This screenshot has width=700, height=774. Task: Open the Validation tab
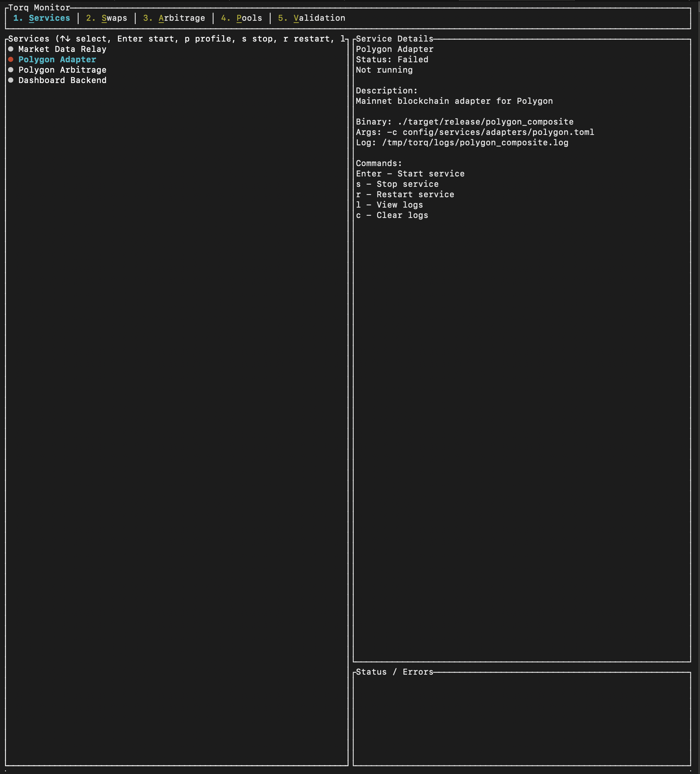pyautogui.click(x=311, y=18)
